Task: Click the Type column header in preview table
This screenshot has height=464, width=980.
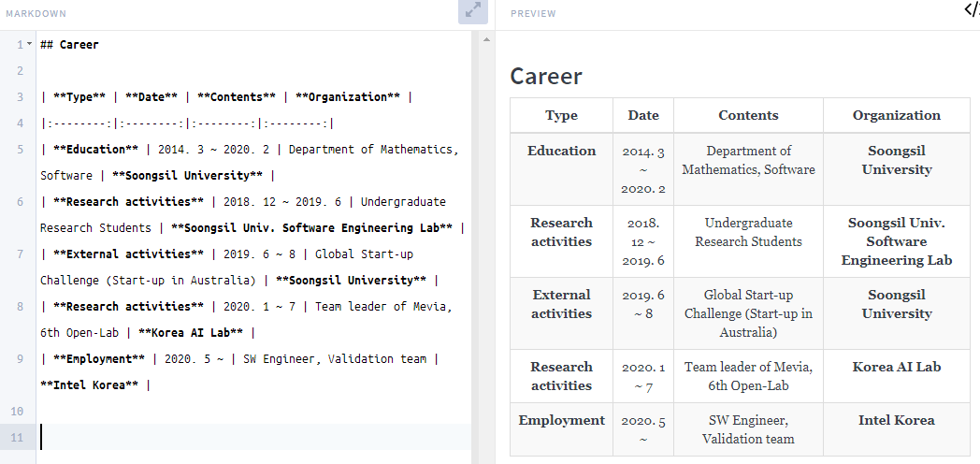Action: click(561, 115)
